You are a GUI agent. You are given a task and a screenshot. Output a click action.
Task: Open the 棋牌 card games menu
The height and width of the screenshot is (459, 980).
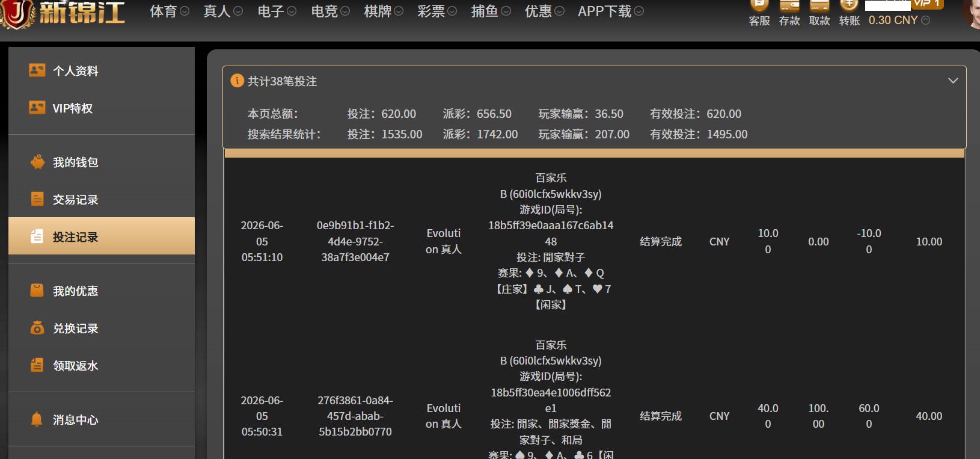[384, 11]
